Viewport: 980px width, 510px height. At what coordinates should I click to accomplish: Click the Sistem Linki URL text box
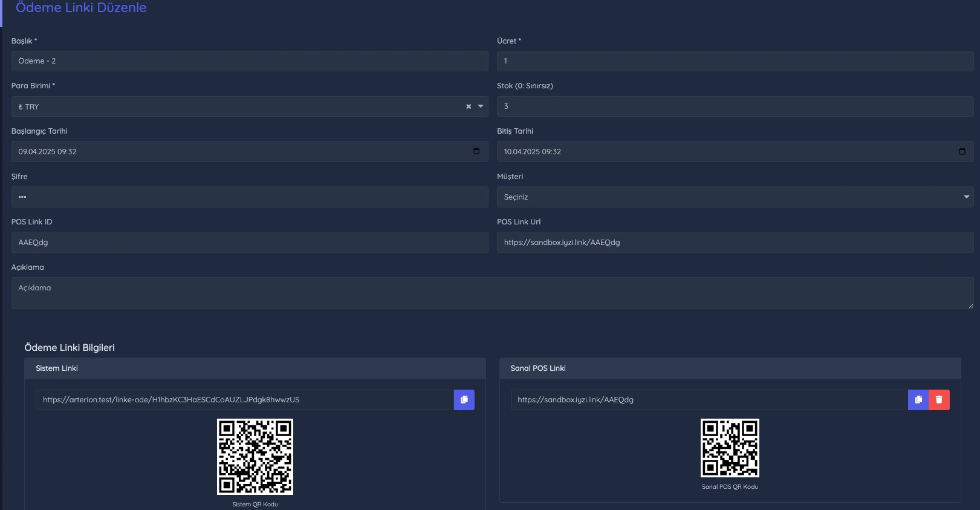click(245, 400)
